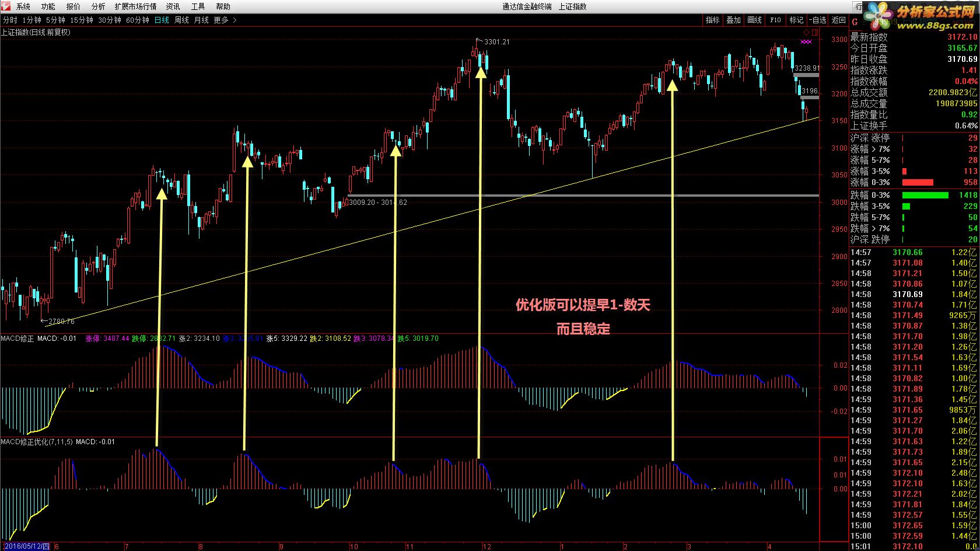Open the 更多 period options
The height and width of the screenshot is (551, 980).
[221, 20]
